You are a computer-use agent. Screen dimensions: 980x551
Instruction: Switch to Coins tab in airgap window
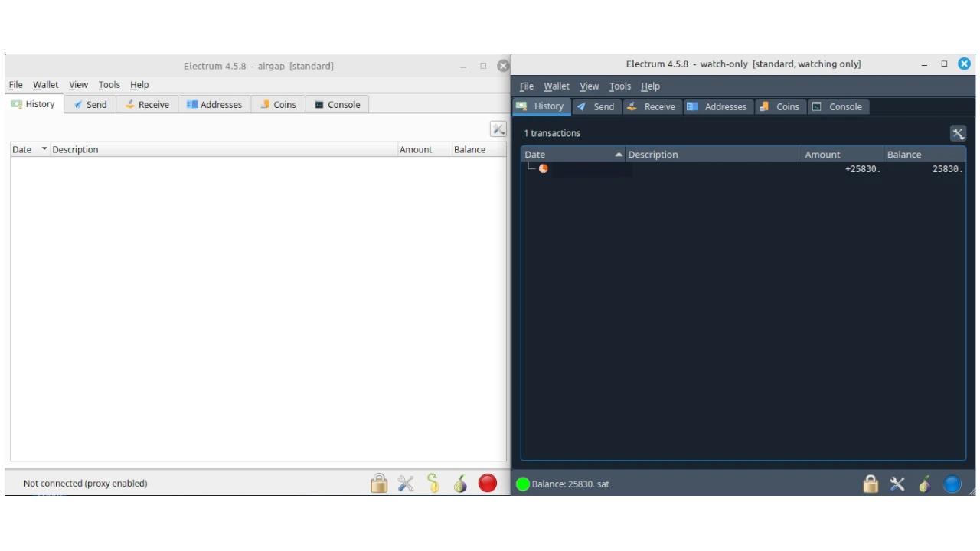point(278,105)
